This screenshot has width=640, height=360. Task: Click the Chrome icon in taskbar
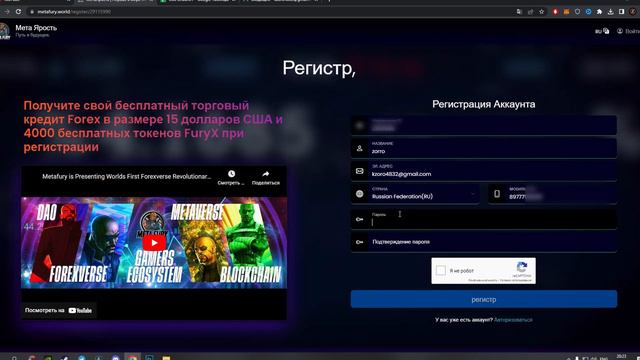(x=132, y=357)
